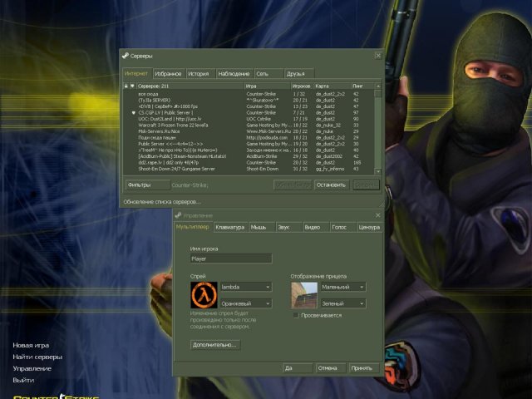Viewport: 532px width, 399px height.
Task: Sort server list by Пинг column
Action: click(x=362, y=86)
